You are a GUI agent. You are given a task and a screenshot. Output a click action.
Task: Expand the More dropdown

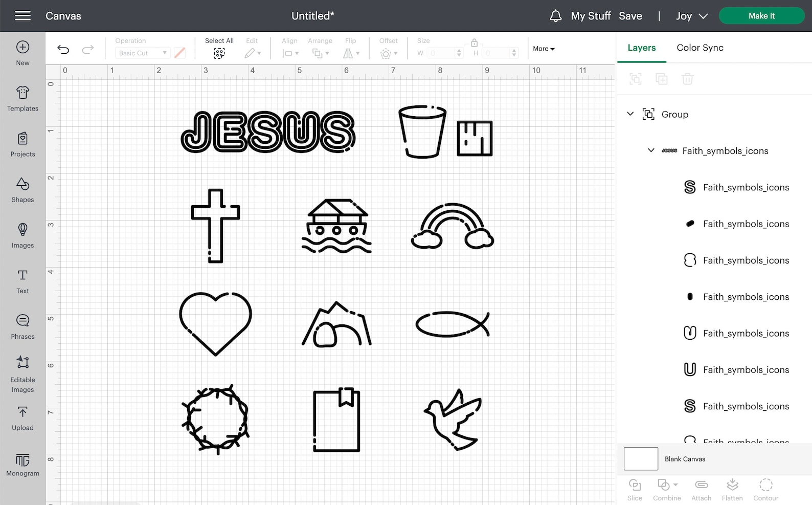pos(544,49)
